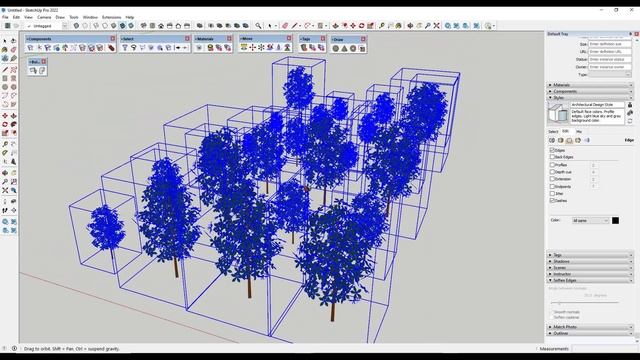Screen dimensions: 640x360
Task: Click the angle between normals slider
Action: (584, 303)
